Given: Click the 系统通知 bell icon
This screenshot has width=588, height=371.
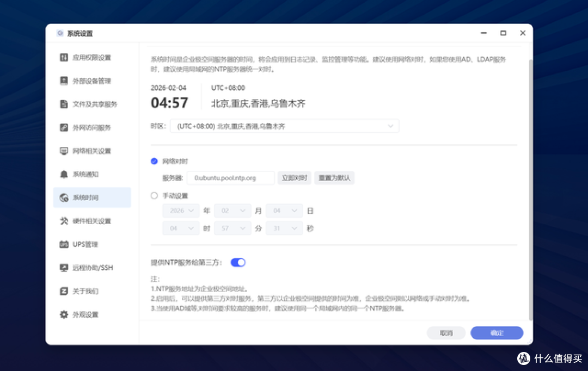Looking at the screenshot, I should tap(64, 174).
